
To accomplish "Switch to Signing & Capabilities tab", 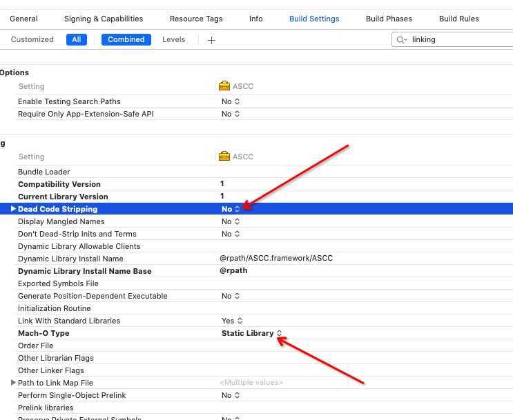I will click(x=104, y=19).
